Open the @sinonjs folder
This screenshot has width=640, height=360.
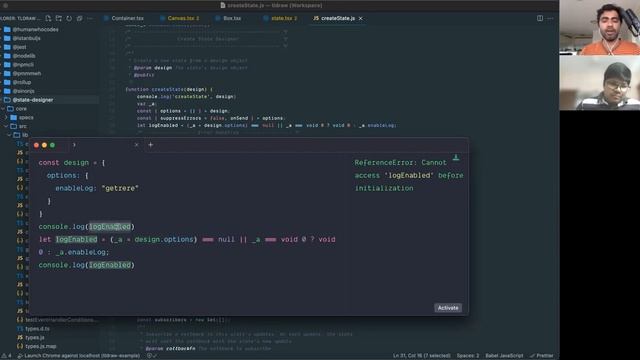[23, 91]
